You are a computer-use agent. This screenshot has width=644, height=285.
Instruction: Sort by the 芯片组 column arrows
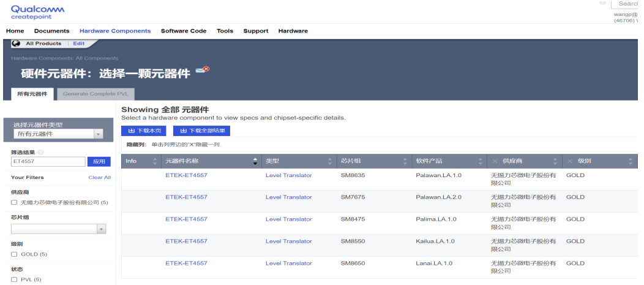[405, 161]
